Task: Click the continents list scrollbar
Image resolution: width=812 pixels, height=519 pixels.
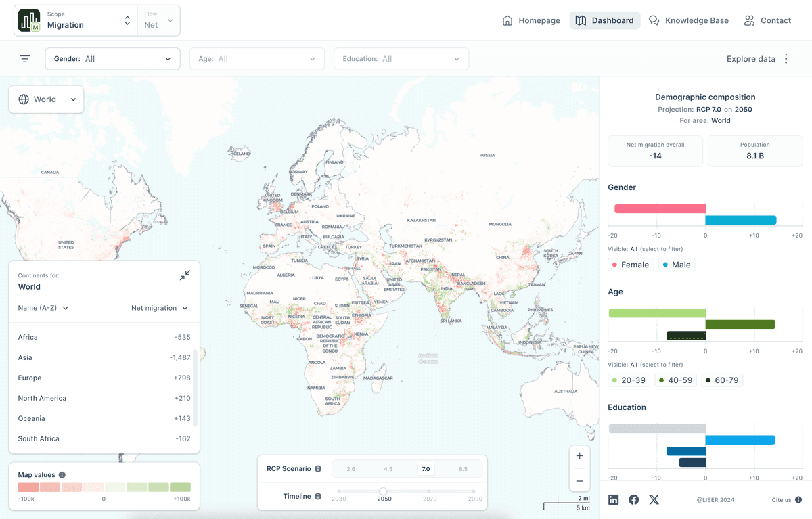Action: [196, 387]
